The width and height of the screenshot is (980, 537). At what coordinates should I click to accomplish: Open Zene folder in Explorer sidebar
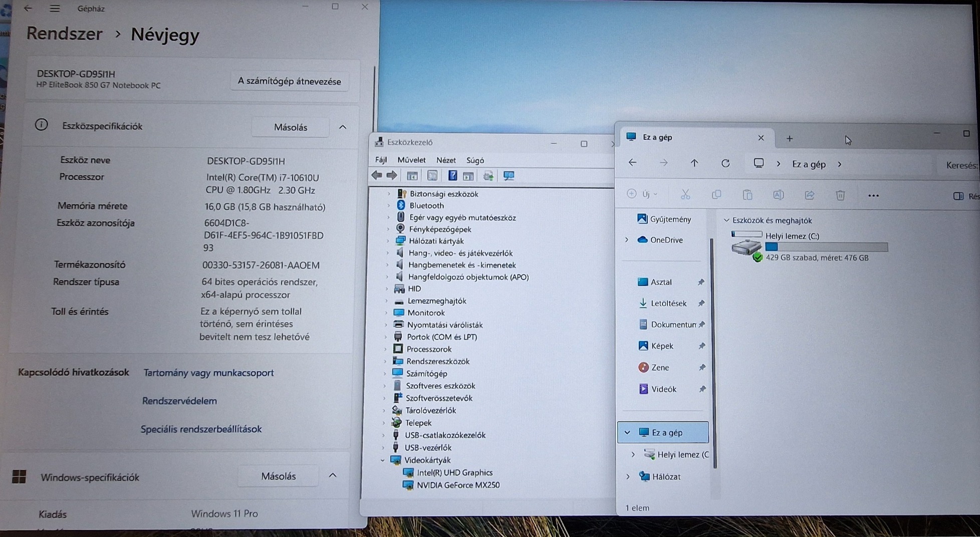654,367
